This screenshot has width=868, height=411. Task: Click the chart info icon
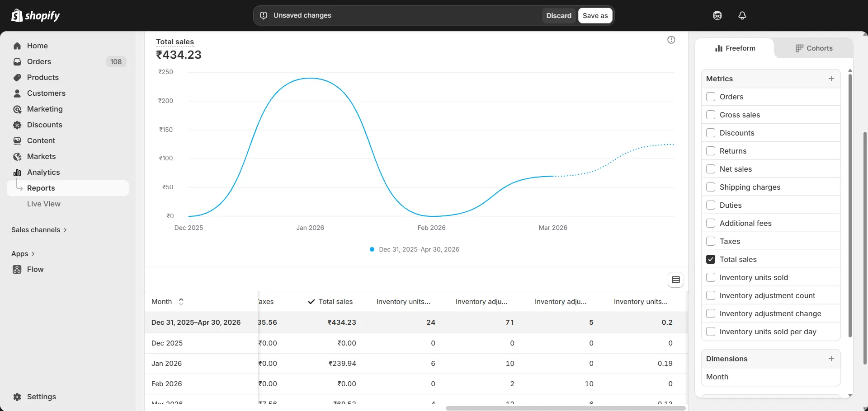(671, 40)
